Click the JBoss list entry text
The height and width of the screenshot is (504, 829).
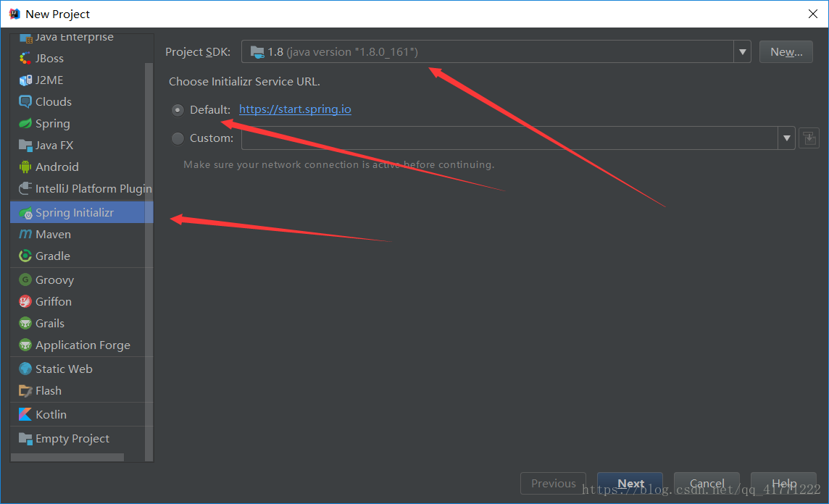50,59
